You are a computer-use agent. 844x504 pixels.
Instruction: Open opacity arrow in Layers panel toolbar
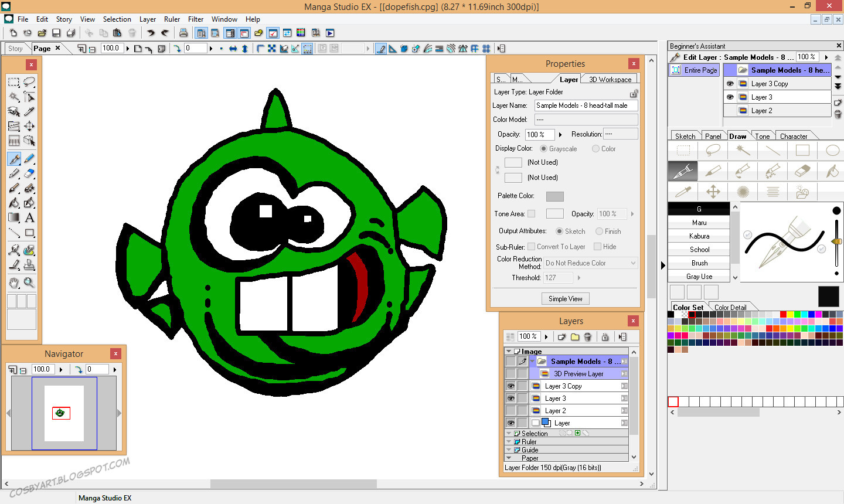[546, 337]
